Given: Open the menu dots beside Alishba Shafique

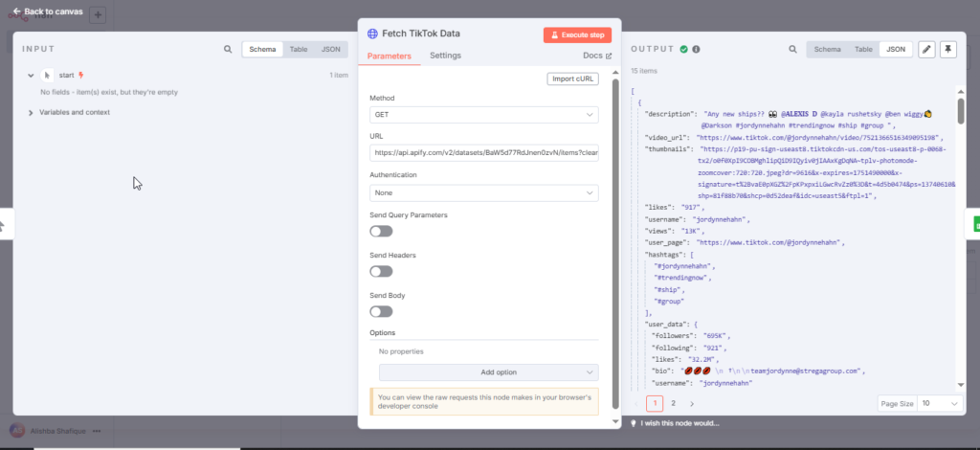Looking at the screenshot, I should pyautogui.click(x=97, y=431).
